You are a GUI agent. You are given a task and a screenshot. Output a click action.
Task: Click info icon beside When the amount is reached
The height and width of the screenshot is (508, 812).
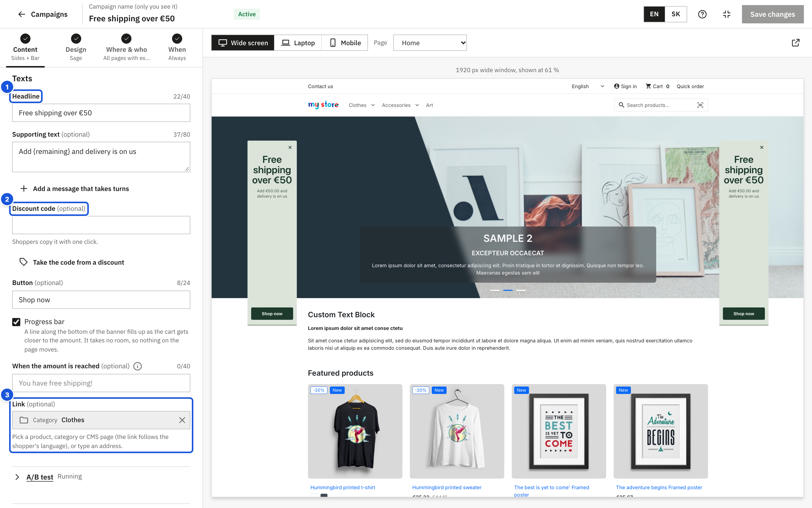point(138,366)
